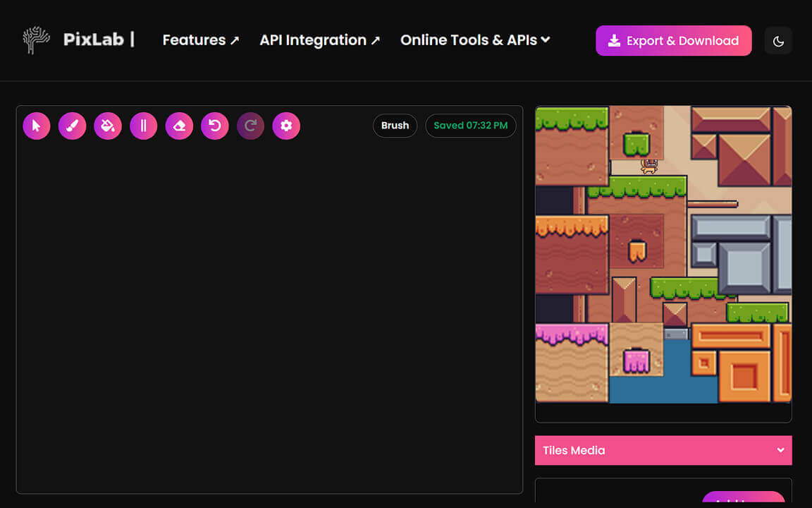Screen dimensions: 812x508
Task: Click the vertical bars tool icon
Action: (143, 126)
